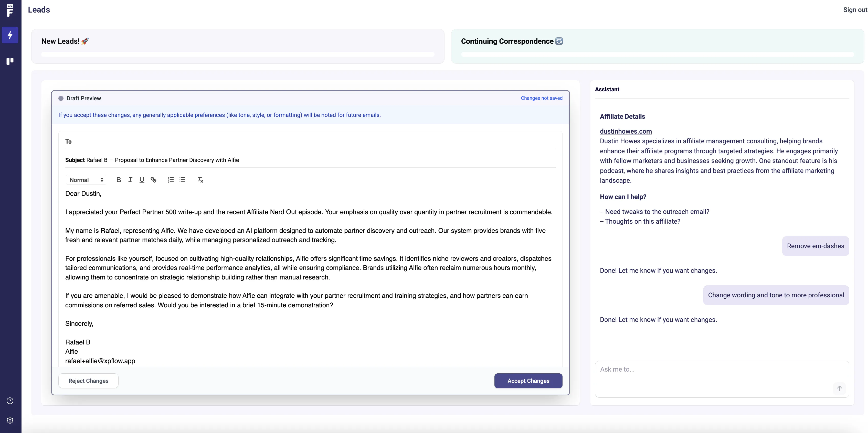
Task: Click the To recipient field
Action: [x=310, y=142]
